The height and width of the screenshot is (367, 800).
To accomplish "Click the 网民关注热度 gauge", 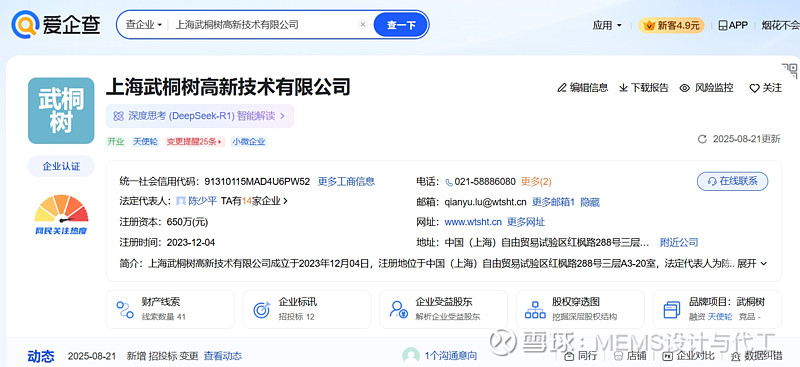I will (x=61, y=214).
